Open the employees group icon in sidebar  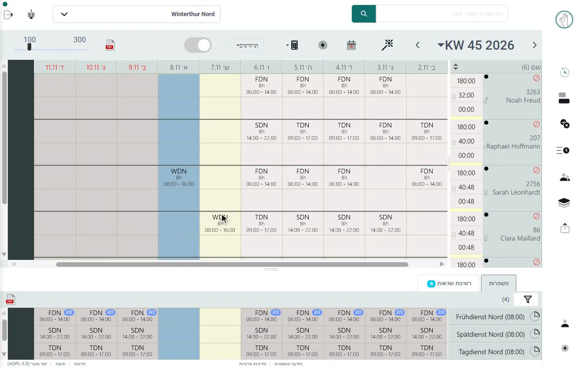coord(565,178)
